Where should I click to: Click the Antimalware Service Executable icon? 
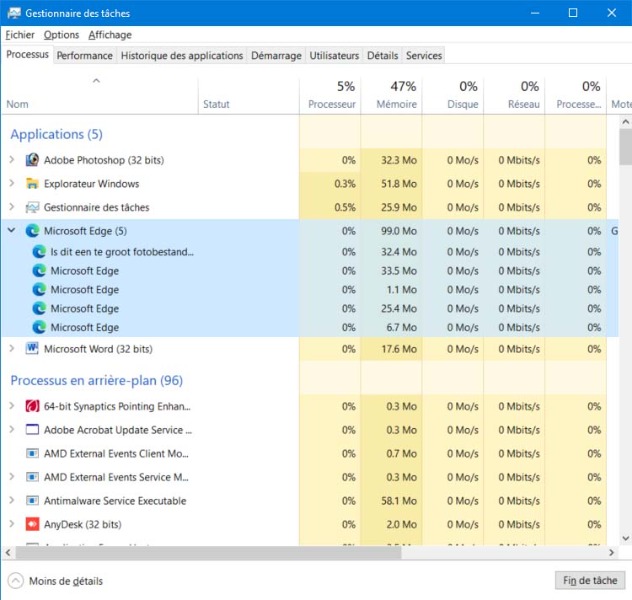(32, 501)
